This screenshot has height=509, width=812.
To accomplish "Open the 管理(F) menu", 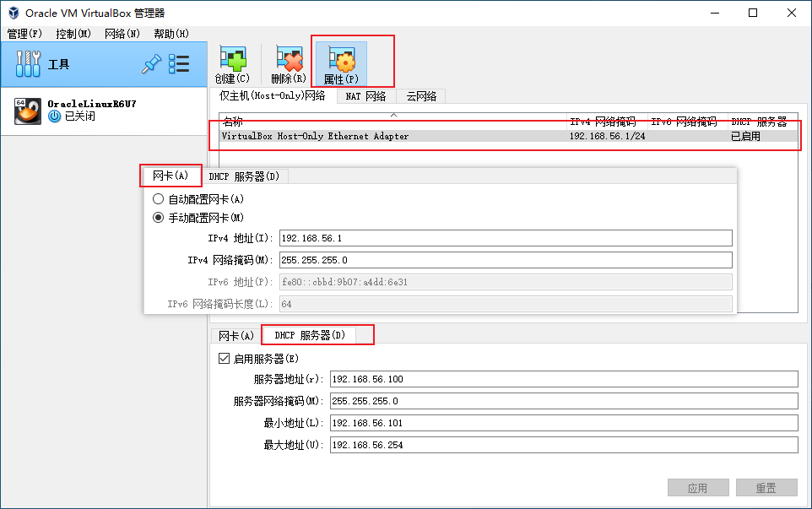I will 24,34.
